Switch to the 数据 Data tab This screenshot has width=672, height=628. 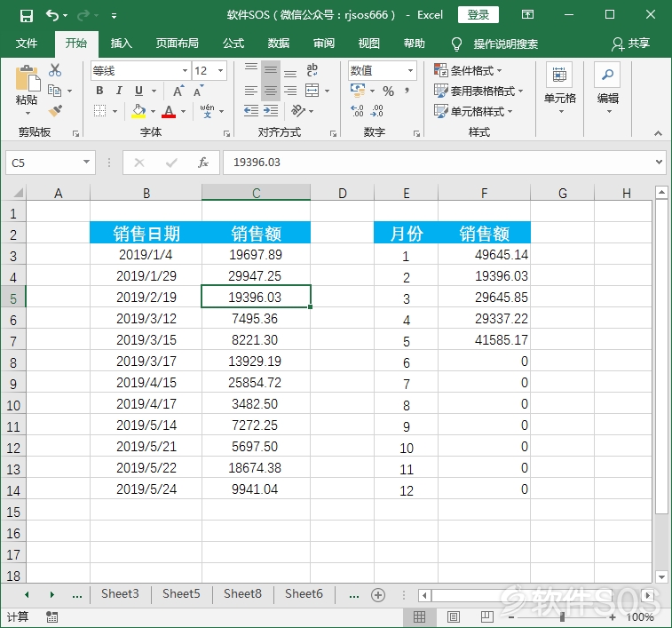tap(279, 44)
